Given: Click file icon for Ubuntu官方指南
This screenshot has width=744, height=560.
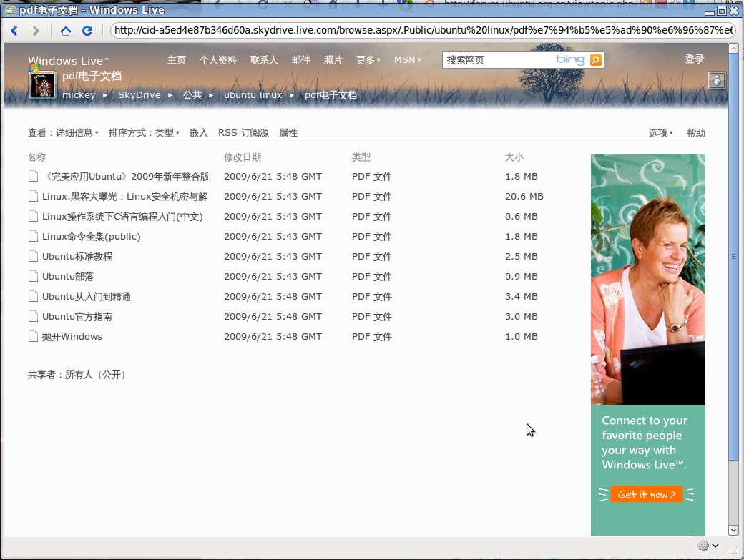Looking at the screenshot, I should [x=33, y=316].
